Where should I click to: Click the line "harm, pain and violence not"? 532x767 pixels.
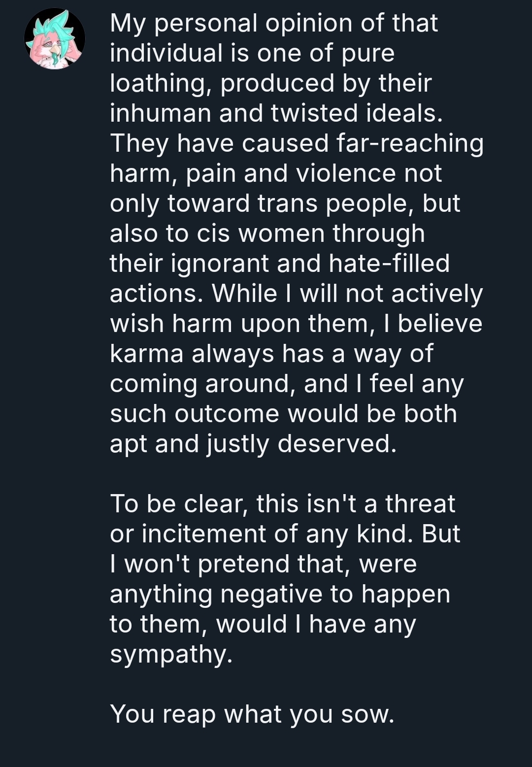[275, 173]
